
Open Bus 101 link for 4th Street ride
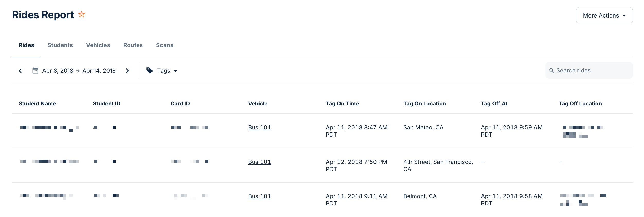click(x=260, y=162)
